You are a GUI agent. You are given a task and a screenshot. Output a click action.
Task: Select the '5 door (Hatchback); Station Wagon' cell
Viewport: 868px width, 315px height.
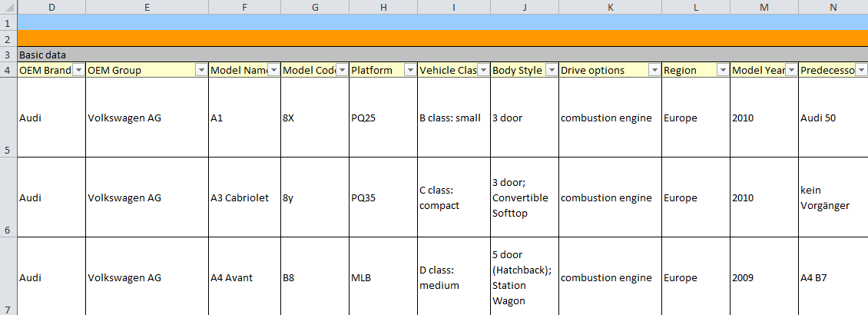pyautogui.click(x=525, y=277)
